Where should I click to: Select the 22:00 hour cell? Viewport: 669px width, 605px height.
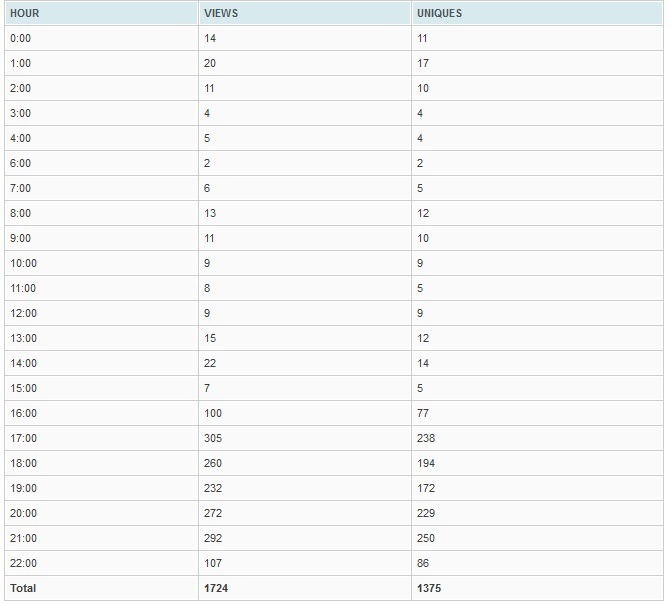click(101, 563)
